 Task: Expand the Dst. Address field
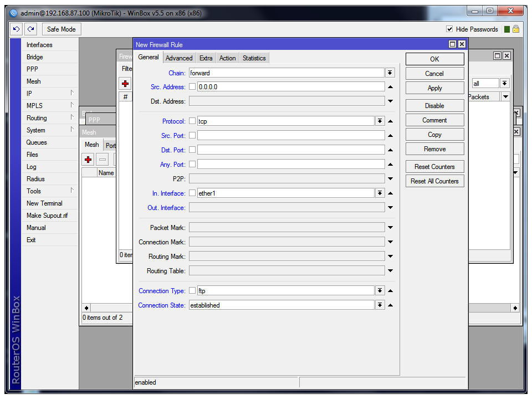point(390,101)
